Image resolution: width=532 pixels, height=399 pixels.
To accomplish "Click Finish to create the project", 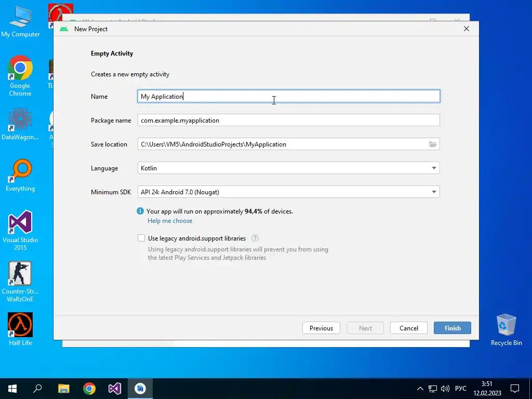I will (453, 328).
